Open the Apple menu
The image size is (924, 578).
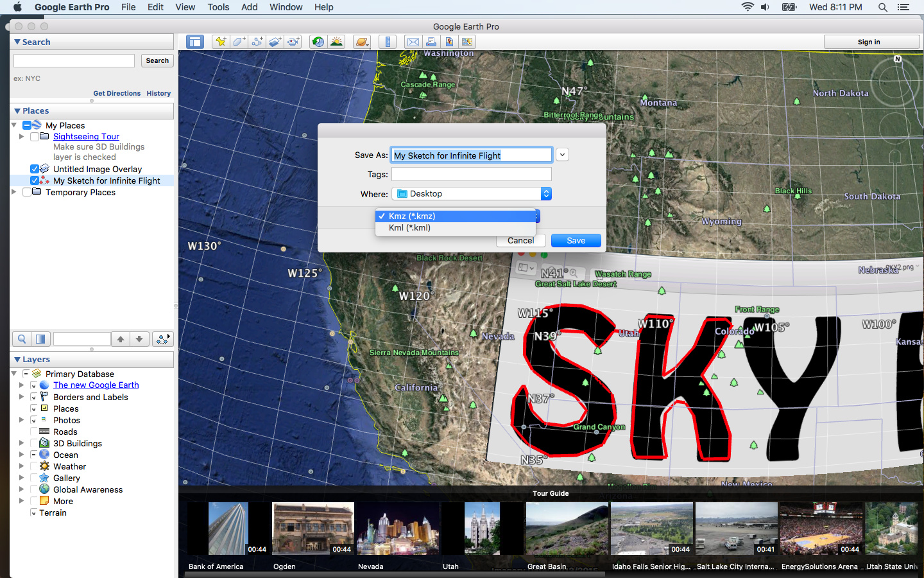[17, 7]
